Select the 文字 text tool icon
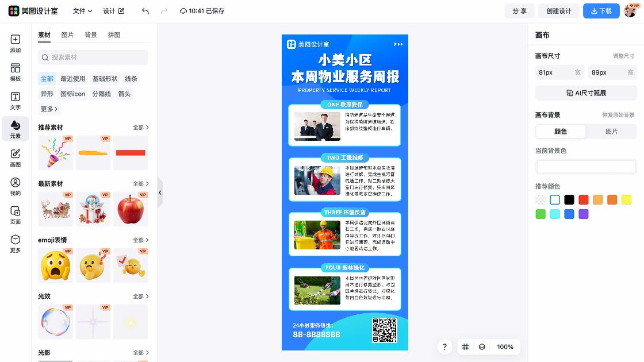 16,101
